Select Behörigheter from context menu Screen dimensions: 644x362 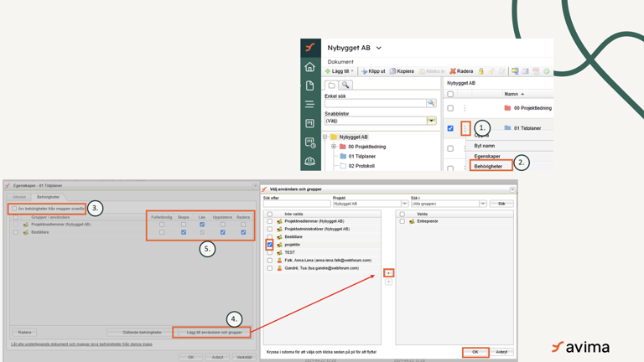[x=489, y=166]
